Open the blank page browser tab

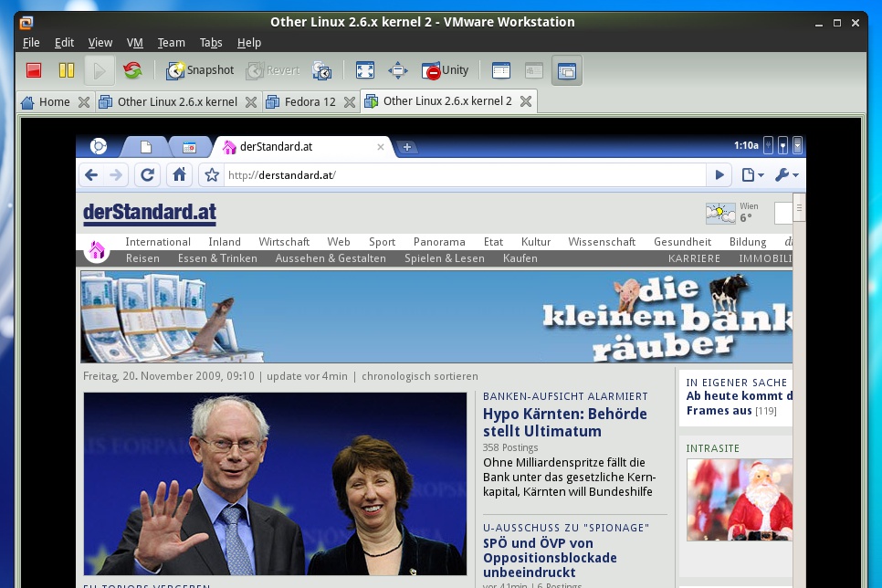point(146,147)
